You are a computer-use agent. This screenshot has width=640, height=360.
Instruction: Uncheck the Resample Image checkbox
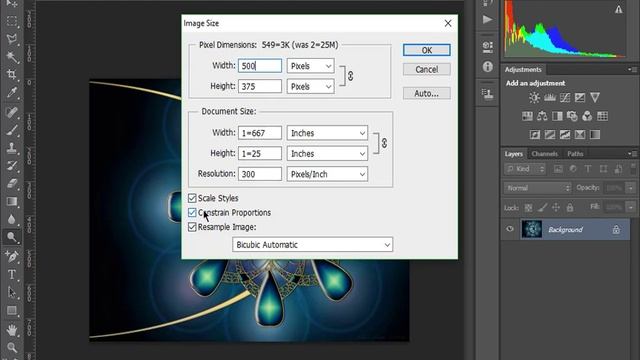pyautogui.click(x=192, y=227)
